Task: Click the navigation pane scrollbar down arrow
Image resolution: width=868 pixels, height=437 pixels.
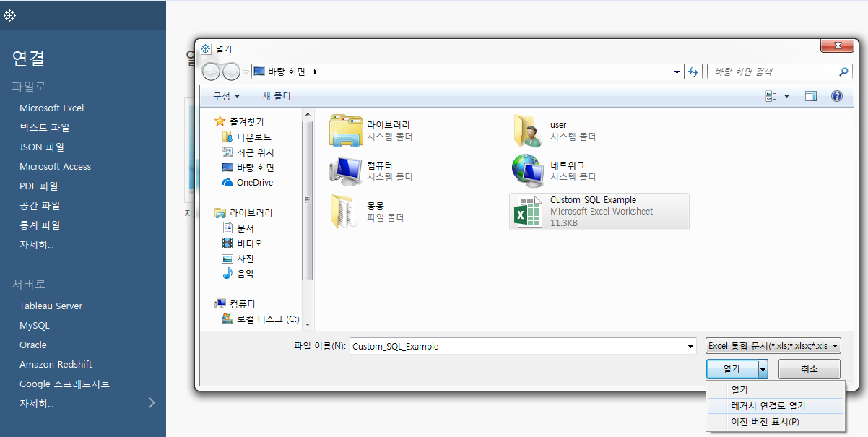Action: [x=308, y=324]
